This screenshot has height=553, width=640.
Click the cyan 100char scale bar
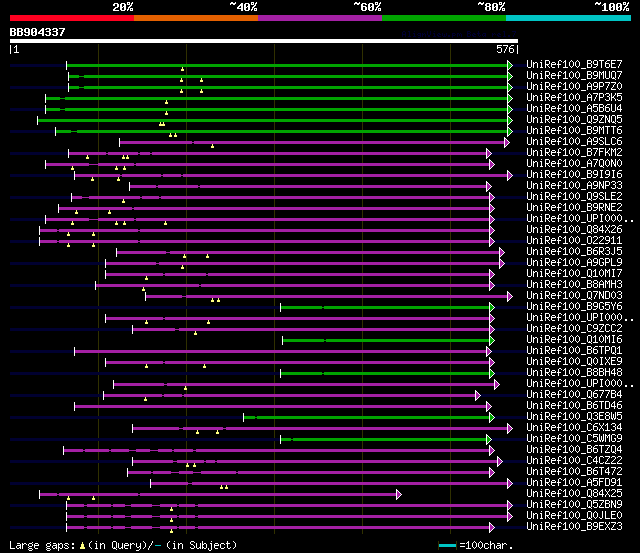(x=447, y=546)
